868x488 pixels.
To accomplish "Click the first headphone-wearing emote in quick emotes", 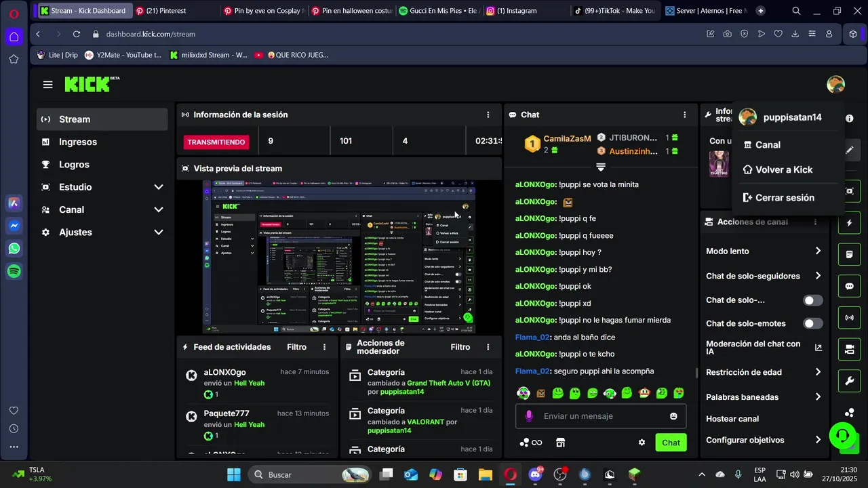I will 523,393.
